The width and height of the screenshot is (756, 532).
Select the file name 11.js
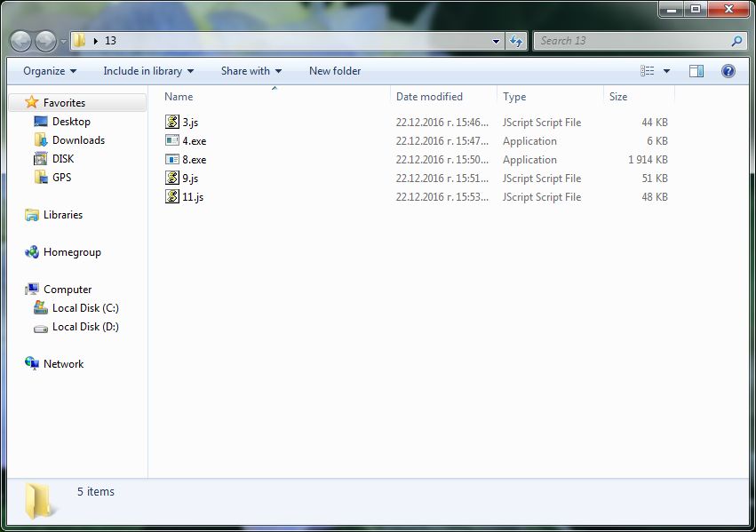point(193,197)
